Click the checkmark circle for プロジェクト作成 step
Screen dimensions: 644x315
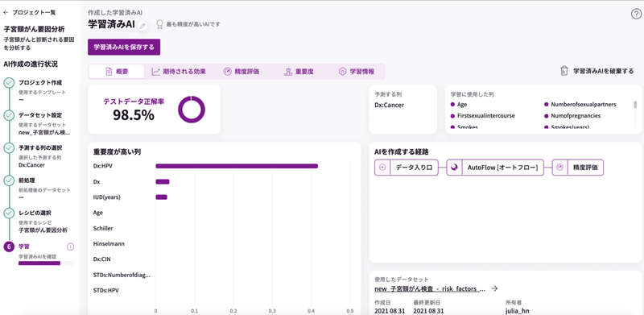tap(9, 83)
